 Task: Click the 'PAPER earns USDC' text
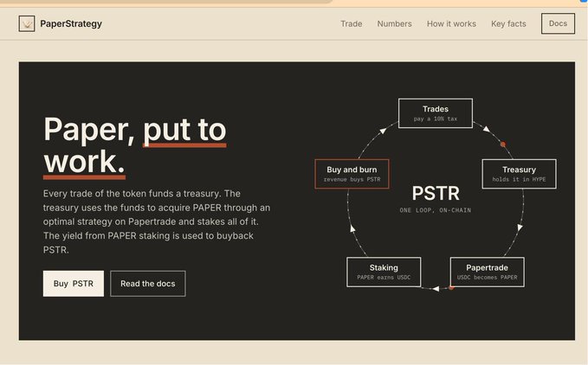[384, 278]
